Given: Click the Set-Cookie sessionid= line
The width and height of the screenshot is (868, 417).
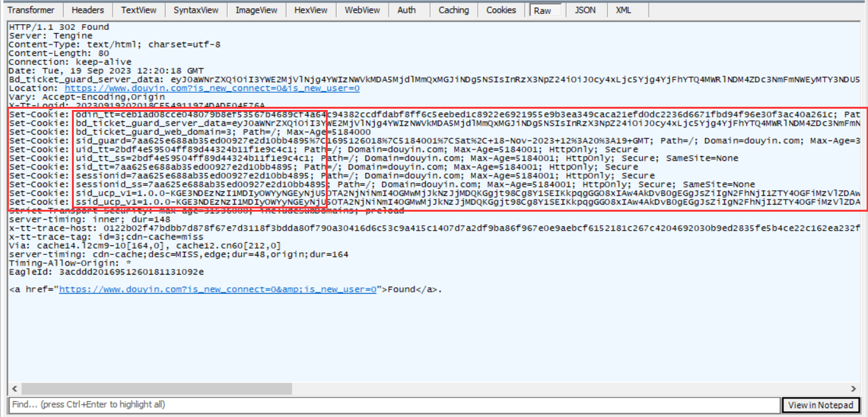Looking at the screenshot, I should tap(332, 175).
